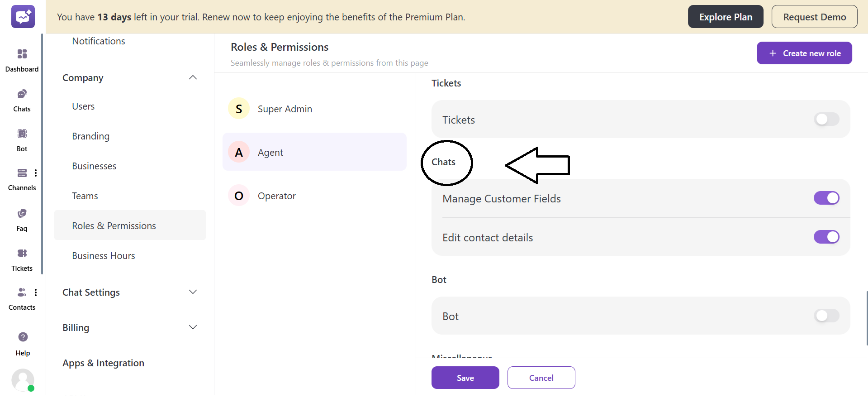Screen dimensions: 868x398
Task: Open Tickets from the left sidebar
Action: coord(22,254)
